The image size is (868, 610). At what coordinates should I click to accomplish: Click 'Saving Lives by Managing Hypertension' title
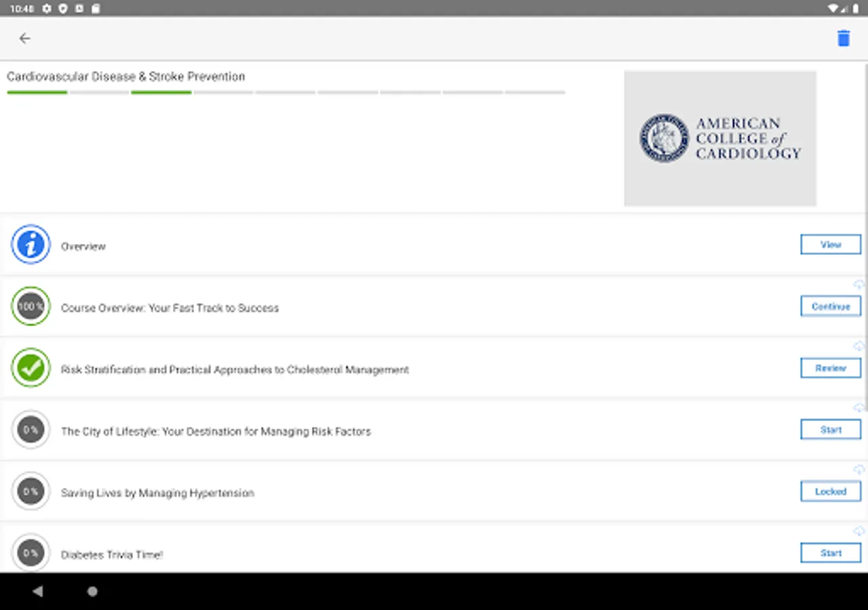pos(157,493)
